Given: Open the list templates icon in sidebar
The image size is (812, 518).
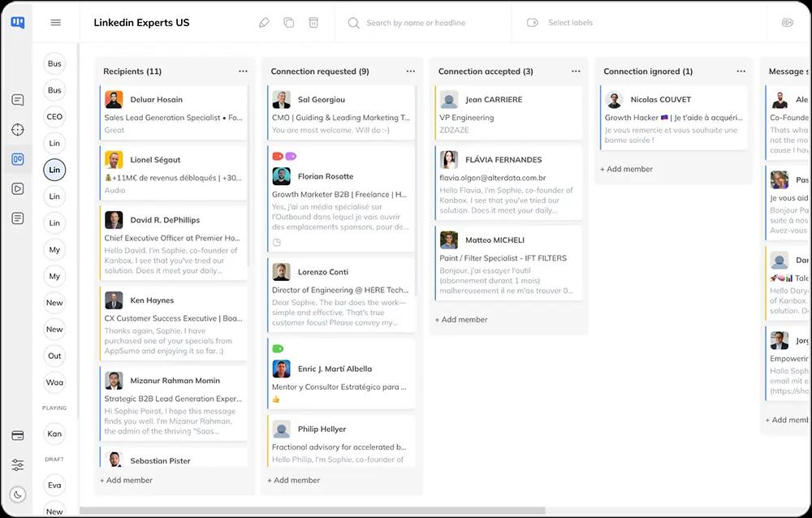Looking at the screenshot, I should (18, 218).
